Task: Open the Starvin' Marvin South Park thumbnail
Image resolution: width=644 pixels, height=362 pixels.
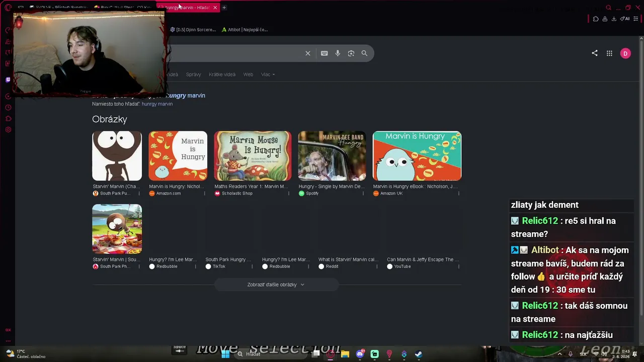Action: click(117, 156)
